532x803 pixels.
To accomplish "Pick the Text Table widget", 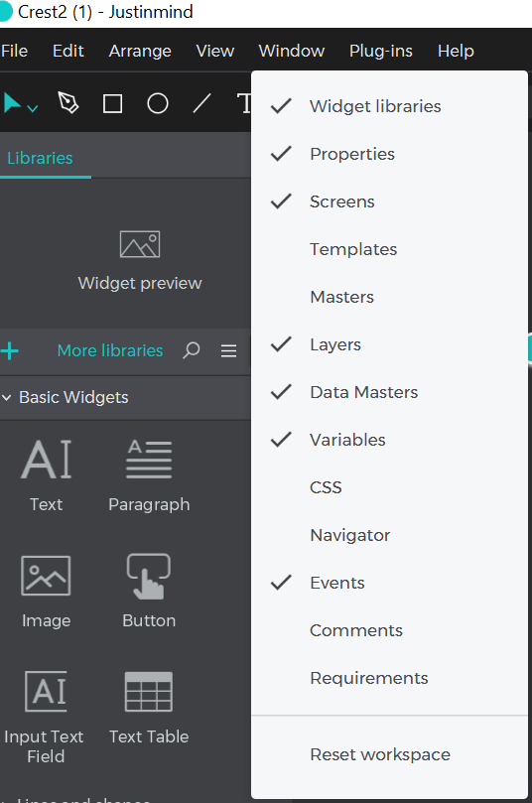I will [149, 709].
